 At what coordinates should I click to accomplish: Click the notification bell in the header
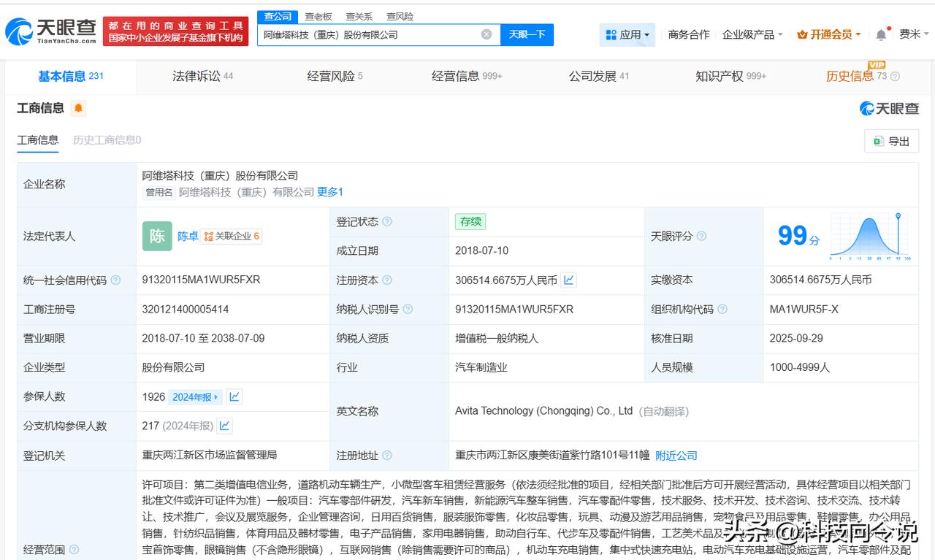pos(881,35)
